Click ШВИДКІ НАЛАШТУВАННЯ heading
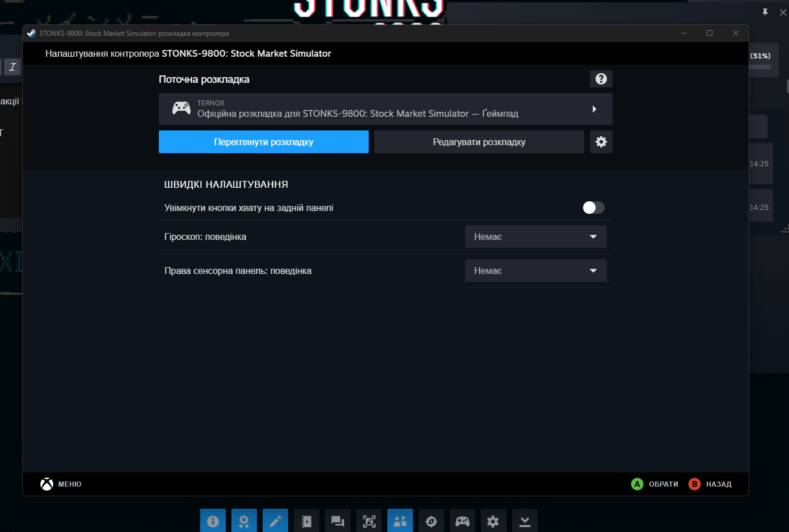Screen dimensions: 789x532 (x=226, y=184)
